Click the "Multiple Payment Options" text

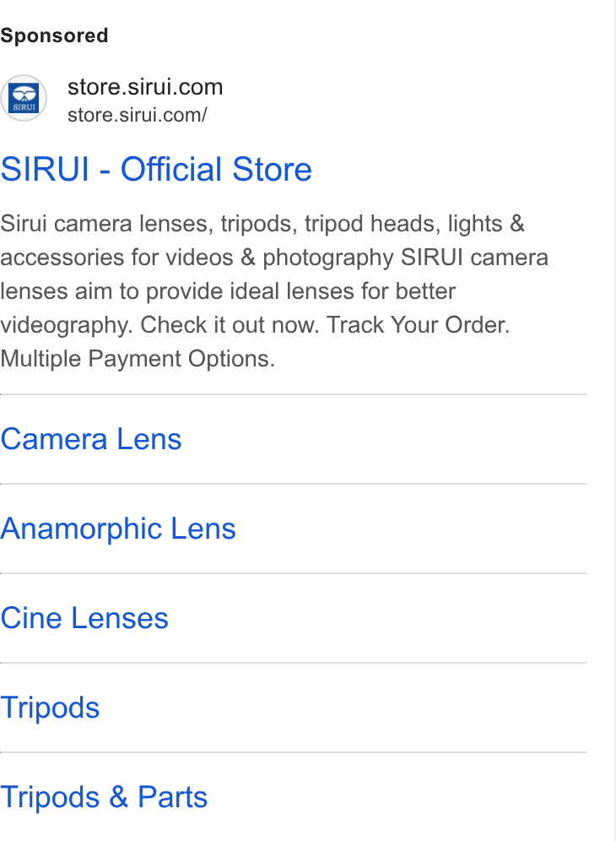138,359
